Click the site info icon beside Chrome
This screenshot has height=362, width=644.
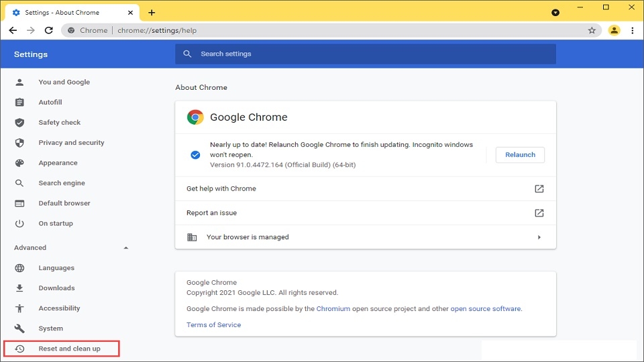coord(71,30)
